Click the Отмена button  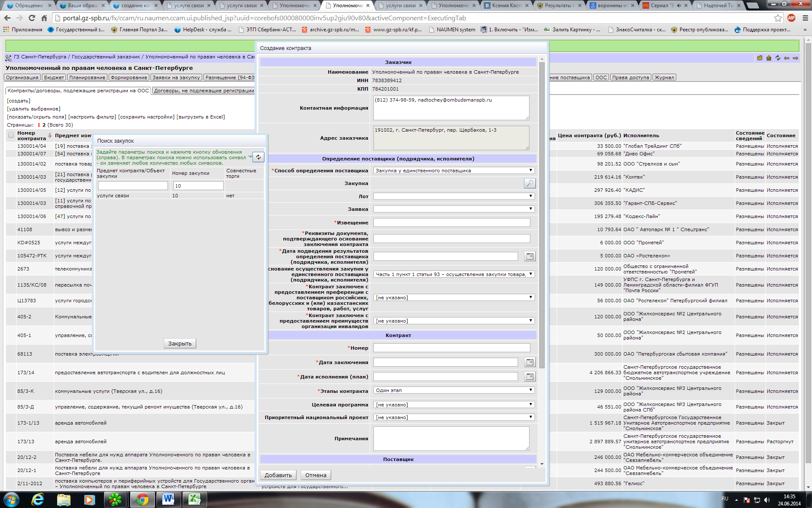point(316,475)
